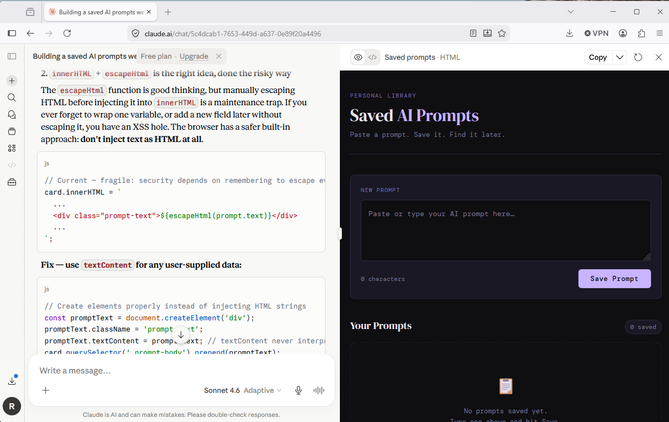This screenshot has height=422, width=669.
Task: Switch artifact to code view
Action: pyautogui.click(x=372, y=57)
